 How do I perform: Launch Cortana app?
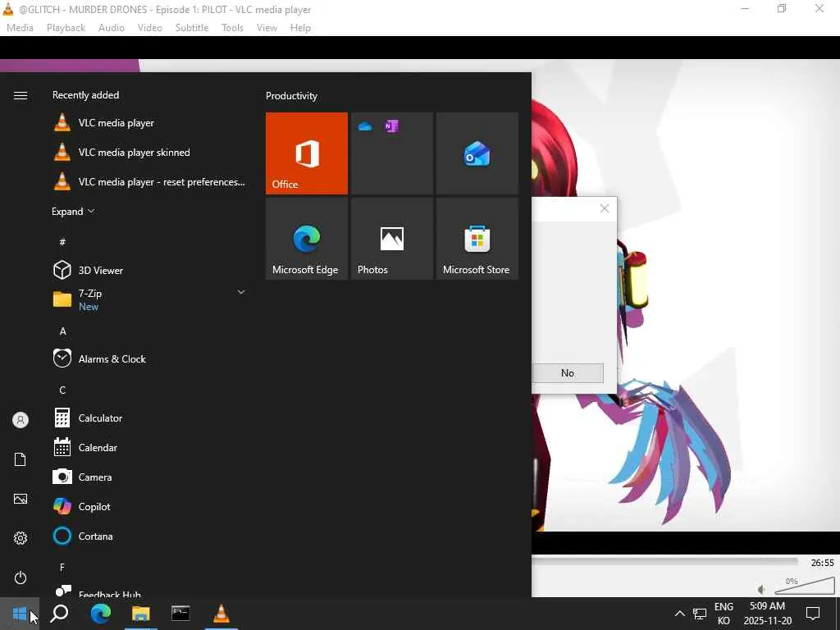coord(150,536)
